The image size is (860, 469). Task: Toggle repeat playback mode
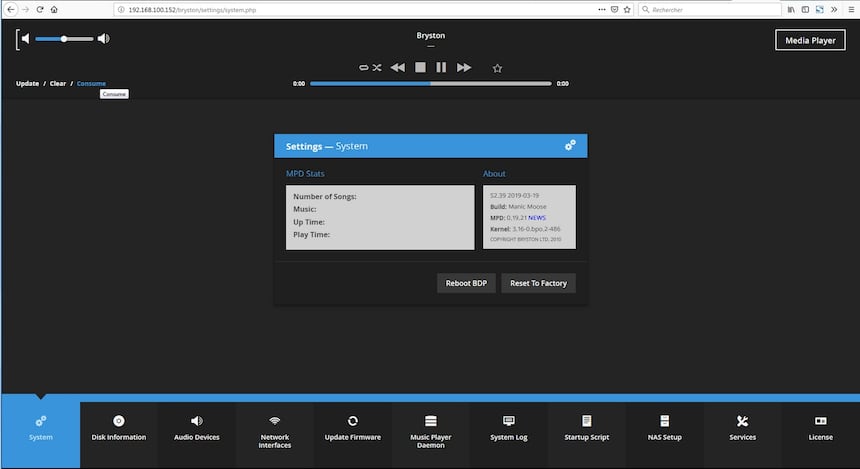point(363,67)
